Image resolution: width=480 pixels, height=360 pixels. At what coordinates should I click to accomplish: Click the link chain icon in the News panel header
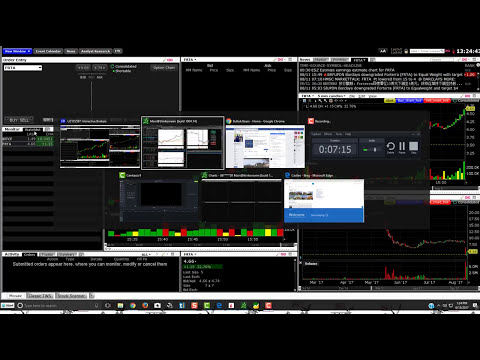tap(464, 60)
